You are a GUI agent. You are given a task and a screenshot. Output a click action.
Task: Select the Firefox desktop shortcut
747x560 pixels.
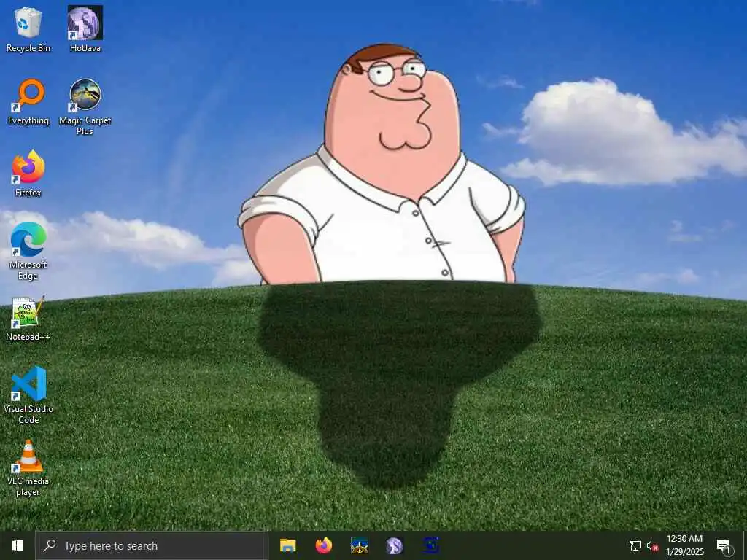pyautogui.click(x=28, y=174)
